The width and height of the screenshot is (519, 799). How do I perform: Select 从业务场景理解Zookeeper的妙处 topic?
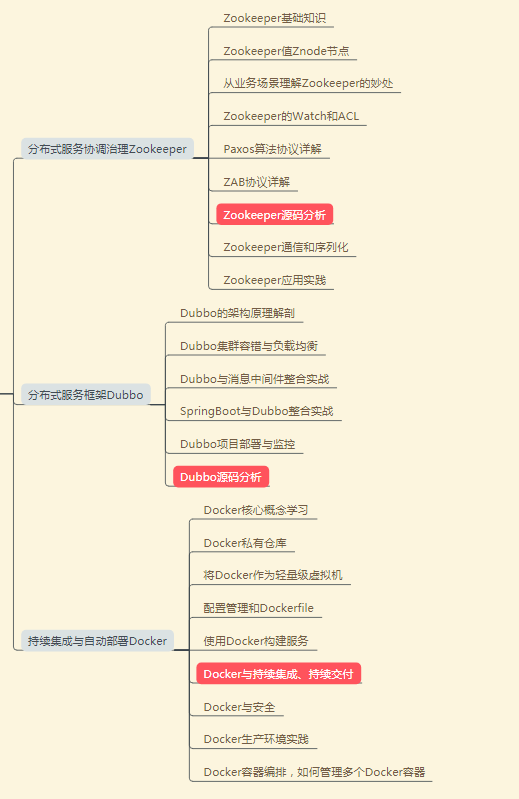pyautogui.click(x=308, y=84)
